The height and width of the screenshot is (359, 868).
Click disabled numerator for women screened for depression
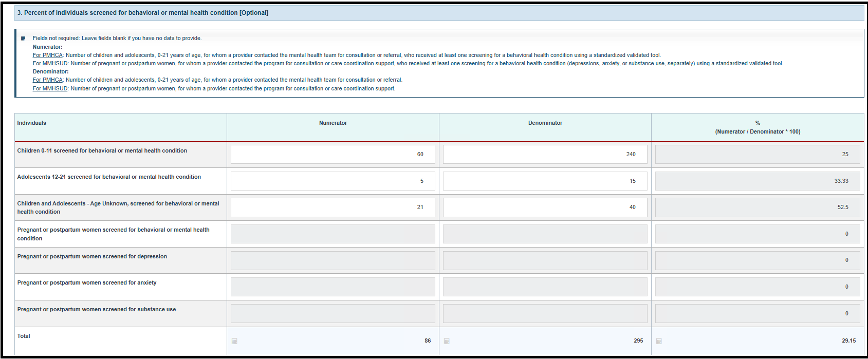[333, 260]
